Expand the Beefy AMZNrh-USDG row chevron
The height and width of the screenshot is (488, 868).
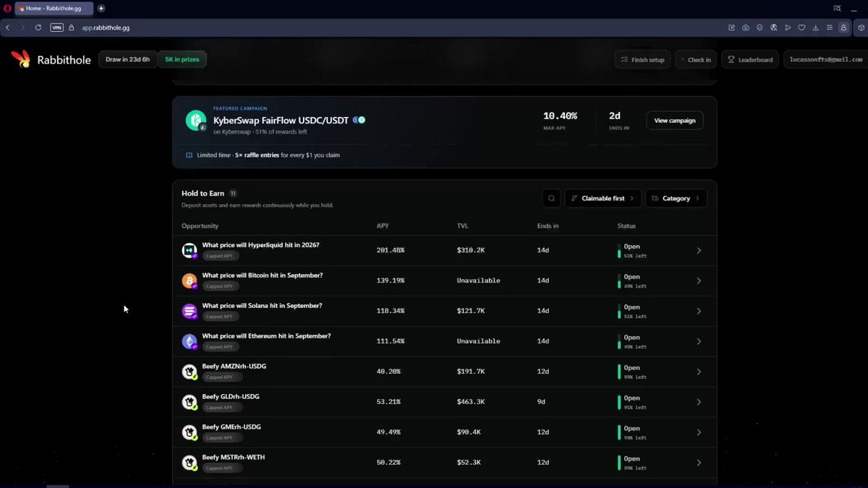(x=699, y=372)
